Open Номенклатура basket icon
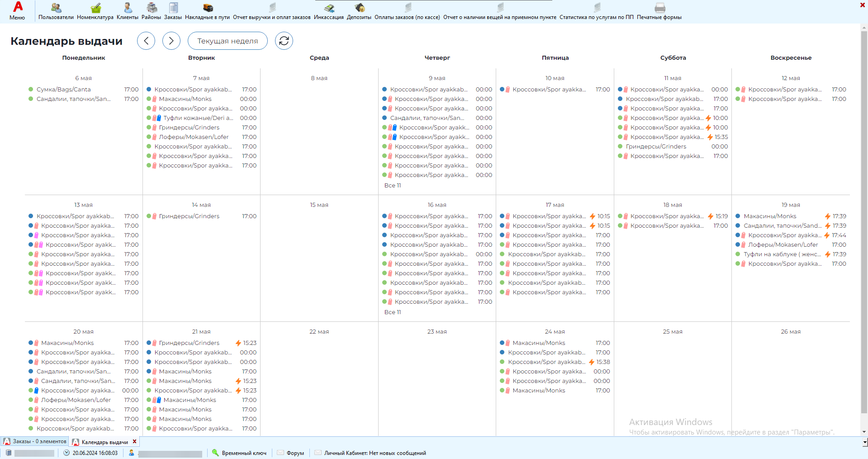Viewport: 868px width, 459px height. point(95,8)
